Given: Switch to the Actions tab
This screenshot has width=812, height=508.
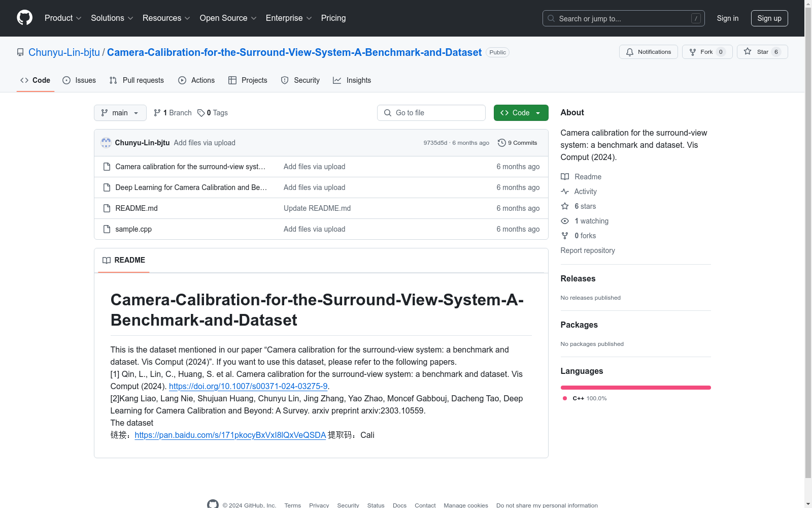Looking at the screenshot, I should [196, 80].
